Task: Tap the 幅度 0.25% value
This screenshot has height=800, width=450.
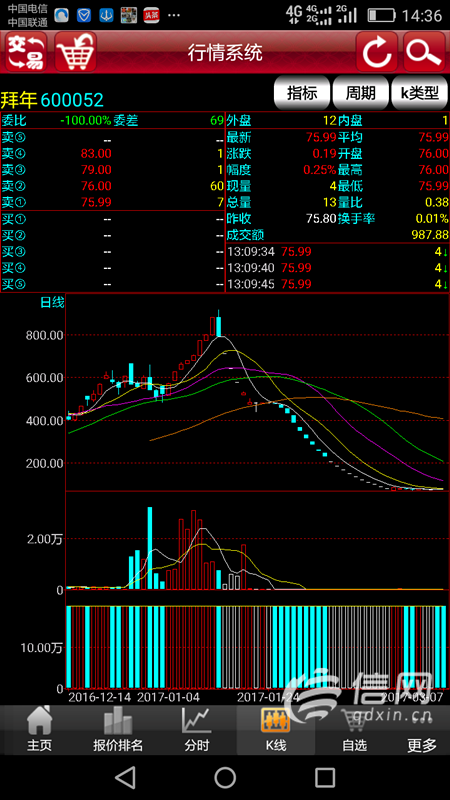Action: (x=319, y=169)
